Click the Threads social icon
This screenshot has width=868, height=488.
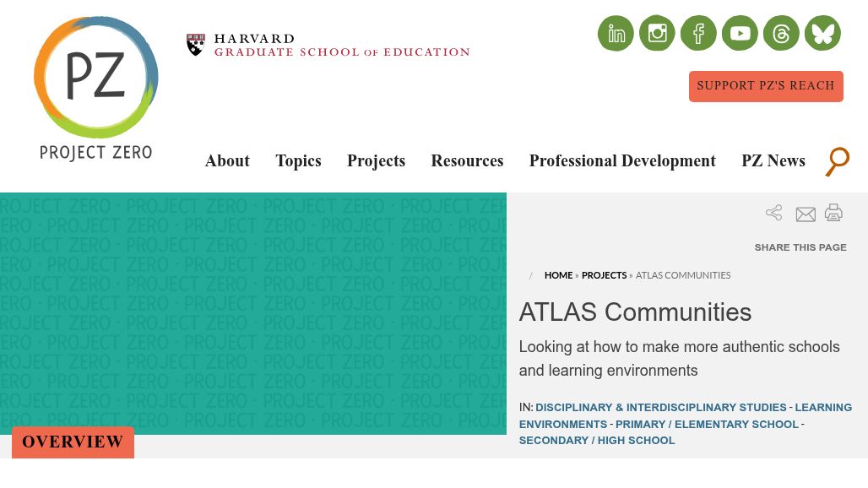[781, 34]
